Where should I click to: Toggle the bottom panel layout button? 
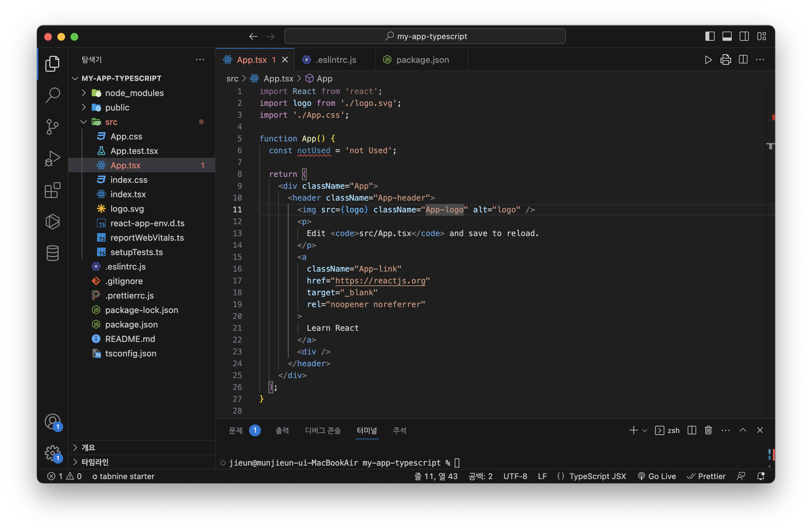727,36
